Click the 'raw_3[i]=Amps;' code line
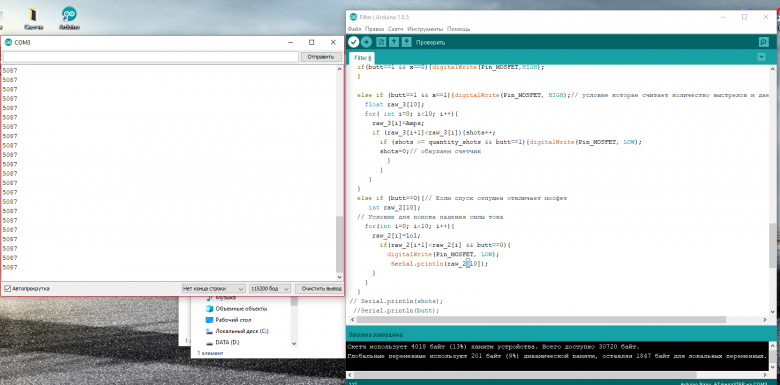This screenshot has height=385, width=780. click(x=398, y=123)
